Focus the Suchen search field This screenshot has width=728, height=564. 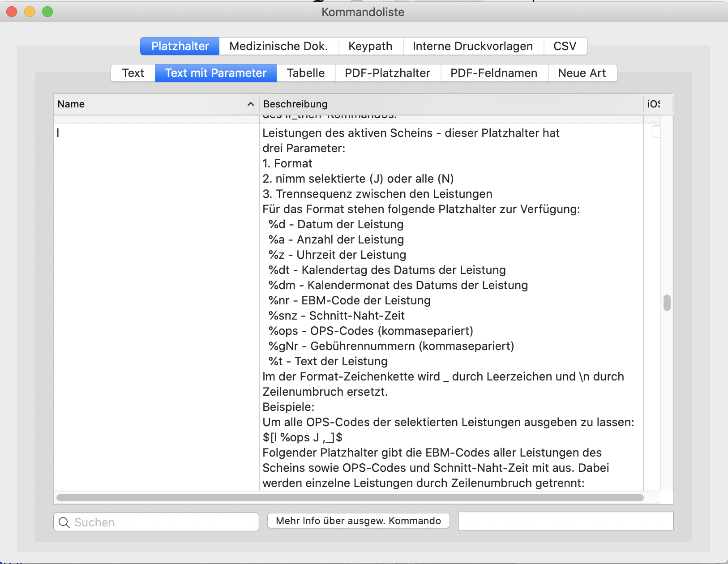156,522
